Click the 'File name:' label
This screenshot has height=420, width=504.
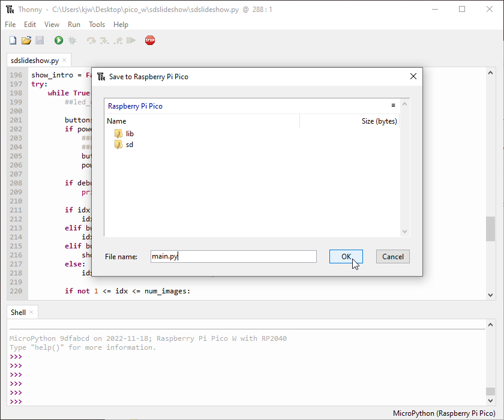(x=121, y=257)
